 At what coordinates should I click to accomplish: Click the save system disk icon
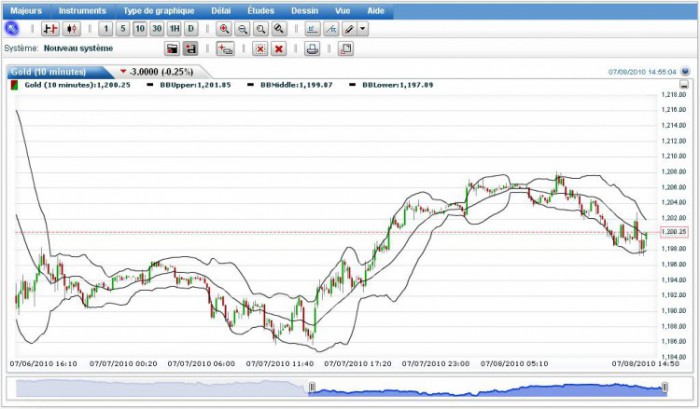click(190, 48)
